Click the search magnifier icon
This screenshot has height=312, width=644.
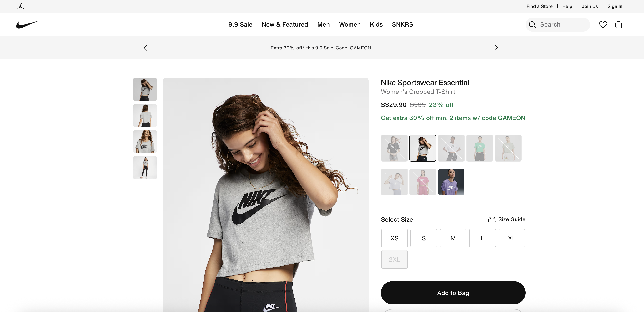pos(532,24)
